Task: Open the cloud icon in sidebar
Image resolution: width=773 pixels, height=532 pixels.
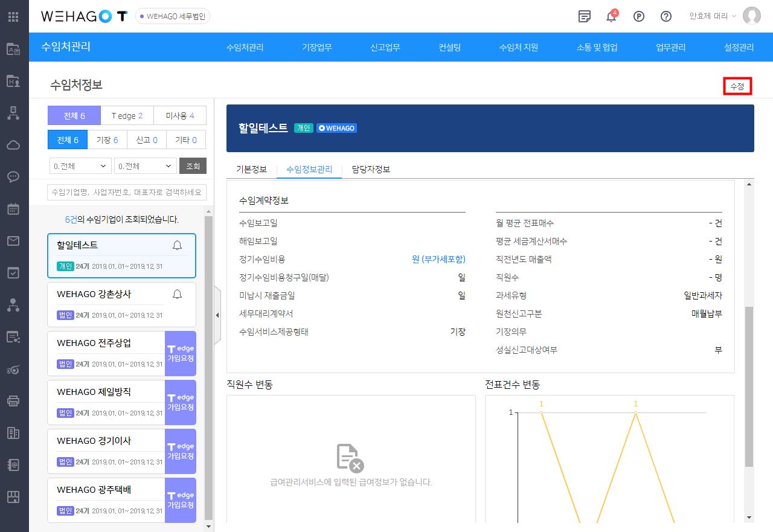Action: coord(13,145)
